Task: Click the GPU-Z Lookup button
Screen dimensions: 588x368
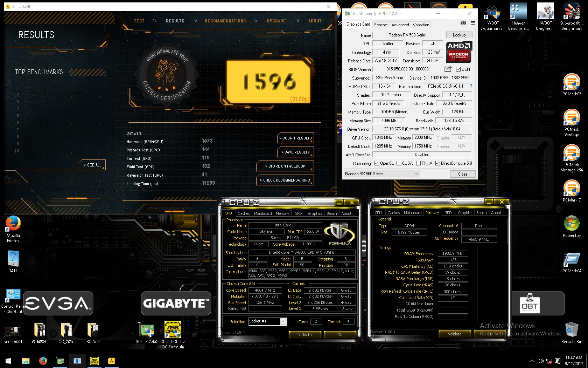Action: tap(459, 35)
